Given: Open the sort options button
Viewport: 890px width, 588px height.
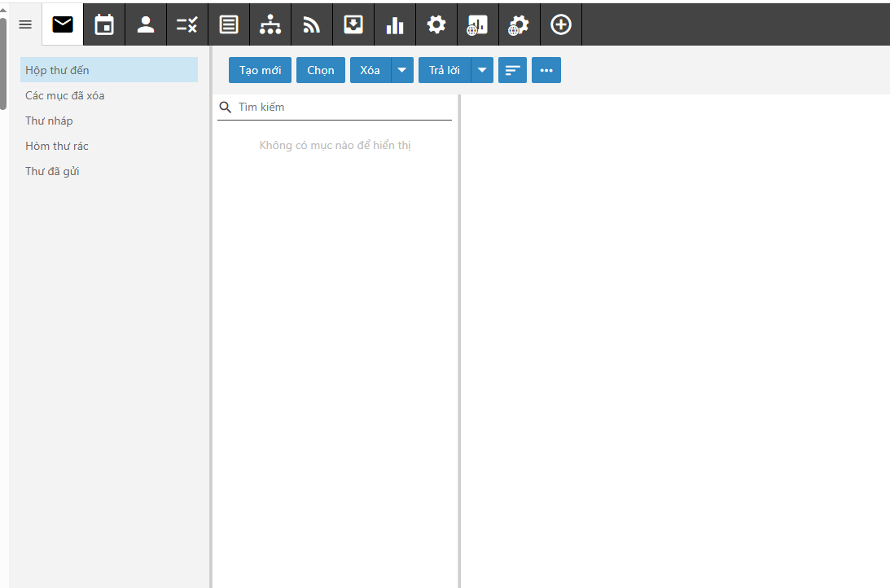Looking at the screenshot, I should 512,70.
